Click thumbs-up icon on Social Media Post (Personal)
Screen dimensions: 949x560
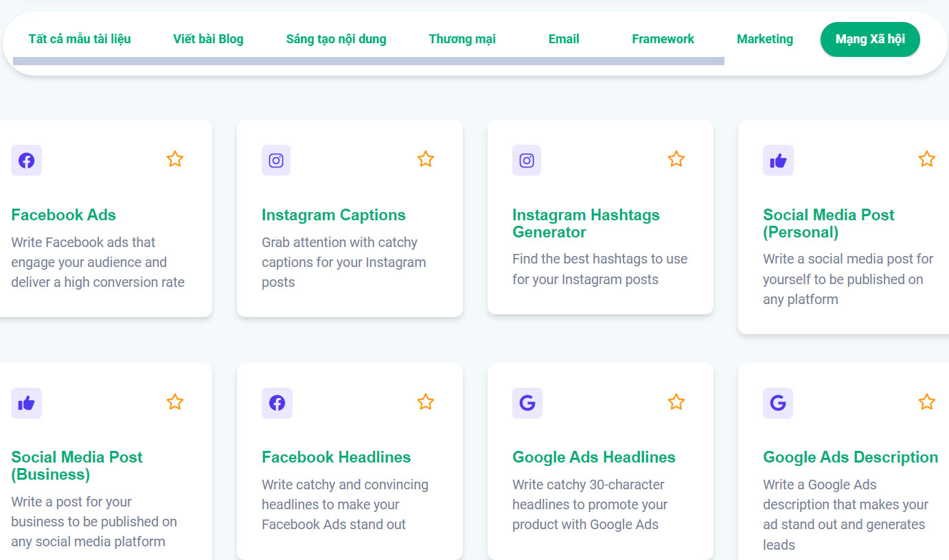click(x=778, y=160)
